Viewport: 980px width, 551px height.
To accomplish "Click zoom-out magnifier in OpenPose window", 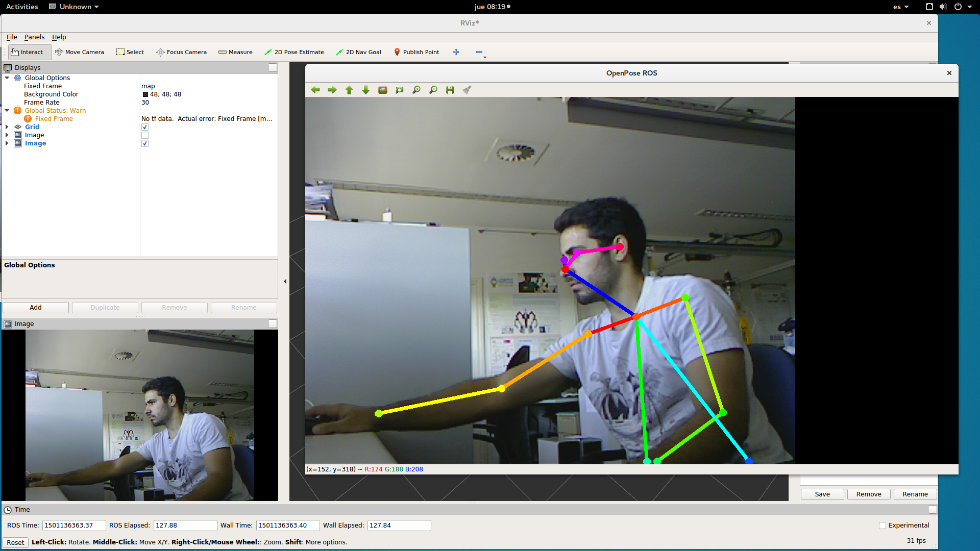I will 433,90.
